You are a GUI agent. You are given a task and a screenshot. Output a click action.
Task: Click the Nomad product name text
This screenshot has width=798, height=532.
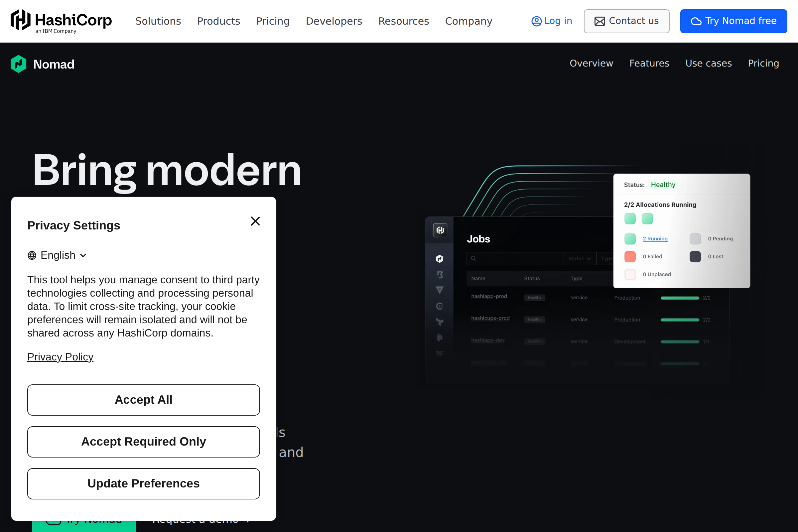54,64
